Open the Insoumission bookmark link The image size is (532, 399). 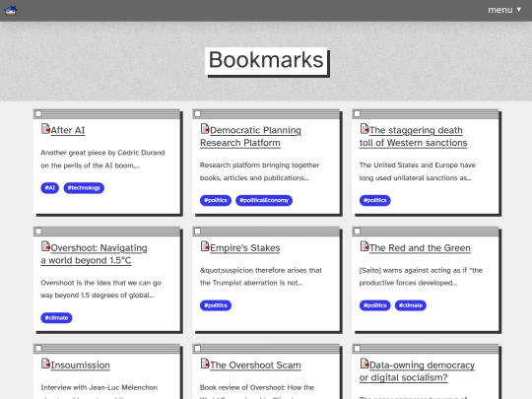tap(80, 365)
